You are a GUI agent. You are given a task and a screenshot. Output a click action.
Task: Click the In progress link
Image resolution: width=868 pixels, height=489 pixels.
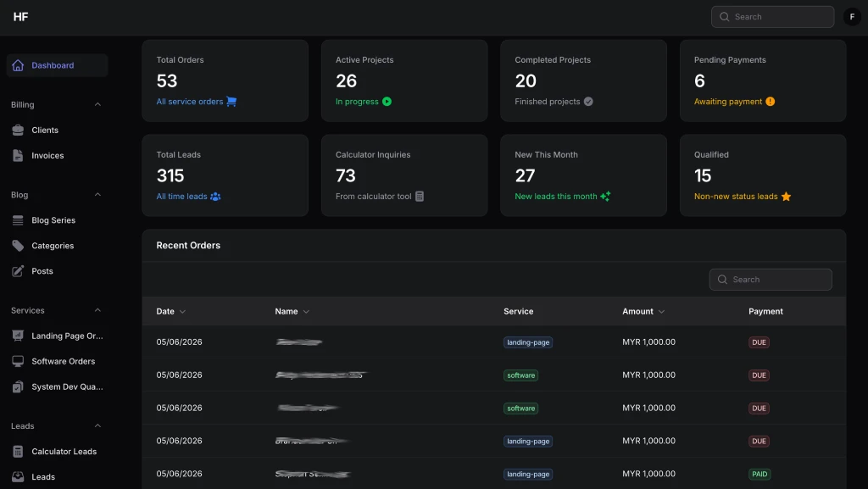tap(357, 101)
